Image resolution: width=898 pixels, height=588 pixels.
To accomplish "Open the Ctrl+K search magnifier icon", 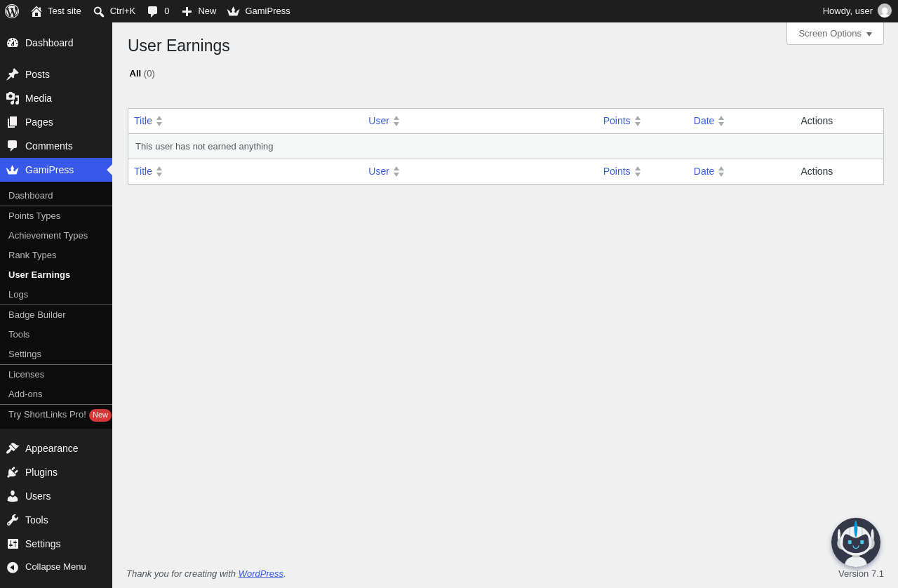I will (99, 11).
